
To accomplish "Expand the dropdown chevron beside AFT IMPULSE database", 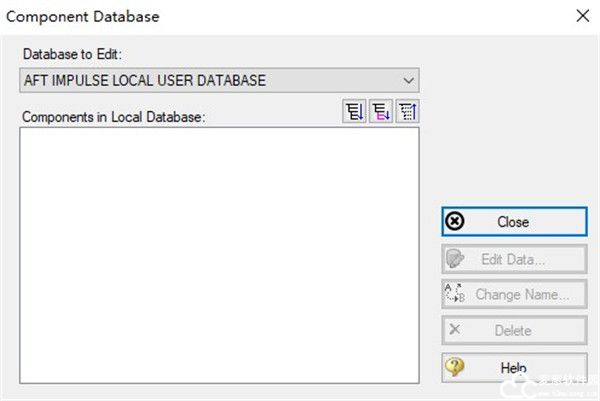I will coord(407,80).
